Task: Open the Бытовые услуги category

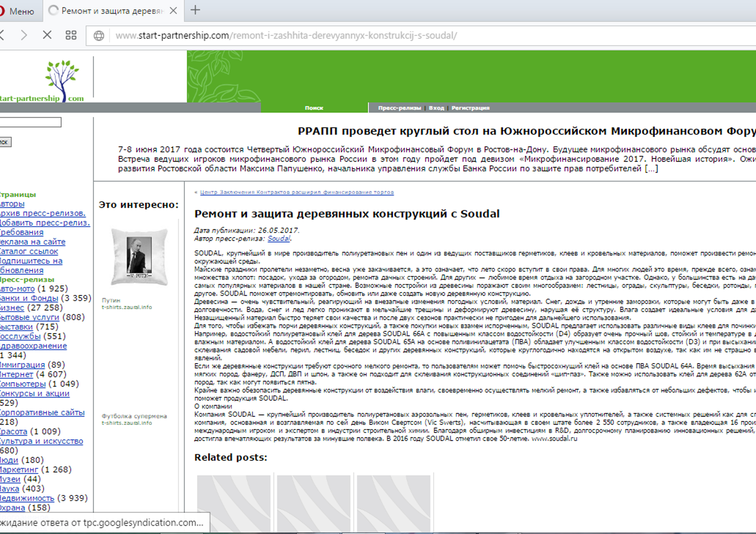Action: point(29,318)
